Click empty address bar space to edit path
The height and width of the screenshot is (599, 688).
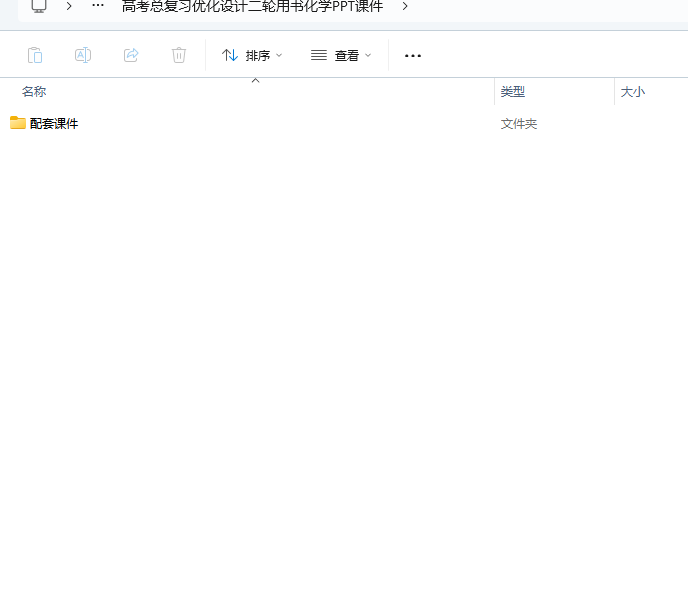550,7
